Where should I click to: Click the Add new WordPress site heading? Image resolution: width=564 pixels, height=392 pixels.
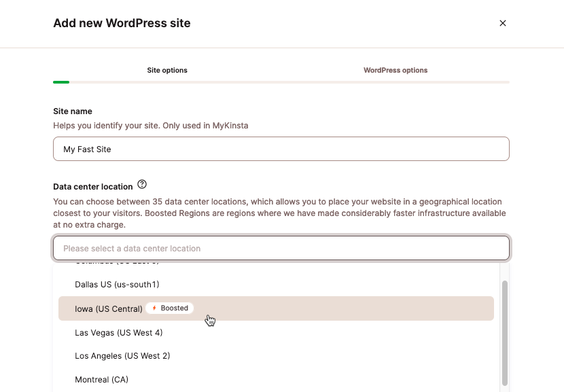tap(122, 23)
